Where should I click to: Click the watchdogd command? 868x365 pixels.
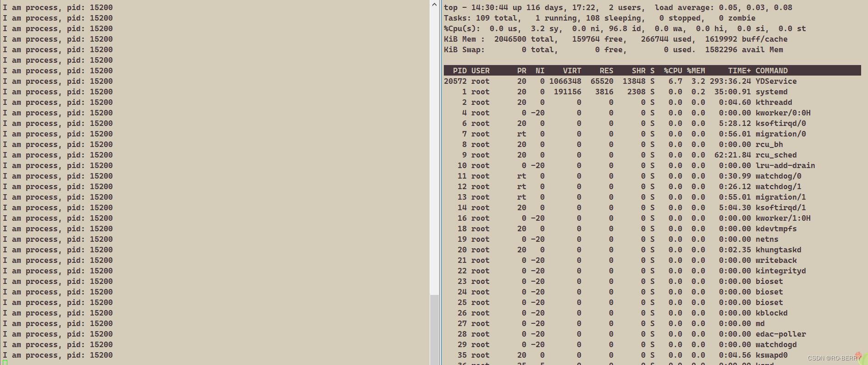[x=776, y=344]
